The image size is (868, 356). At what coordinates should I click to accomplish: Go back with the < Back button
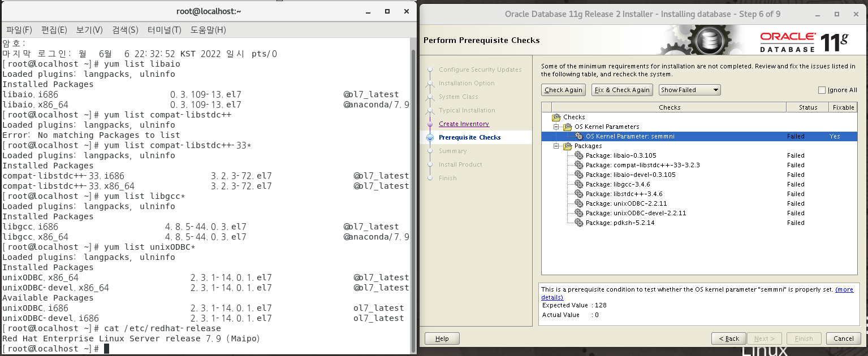coord(728,338)
